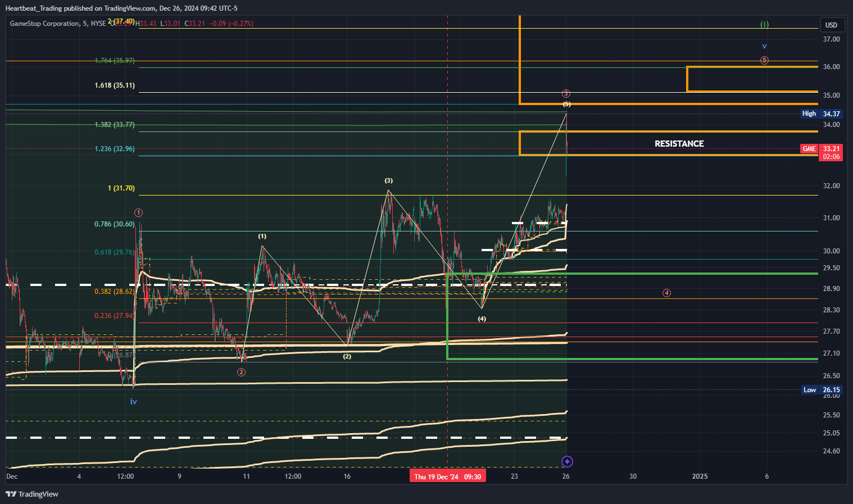The height and width of the screenshot is (504, 853).
Task: Click the red circled 5 wave label
Action: pyautogui.click(x=764, y=60)
